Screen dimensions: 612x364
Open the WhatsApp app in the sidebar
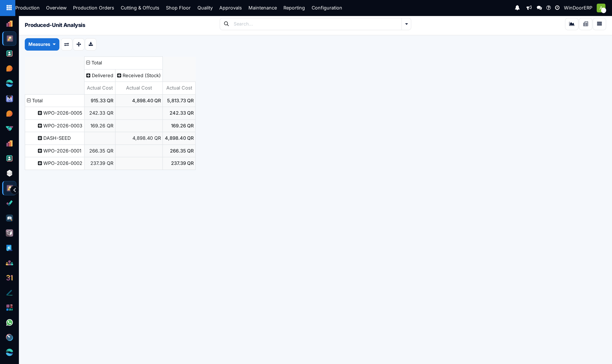click(x=9, y=323)
